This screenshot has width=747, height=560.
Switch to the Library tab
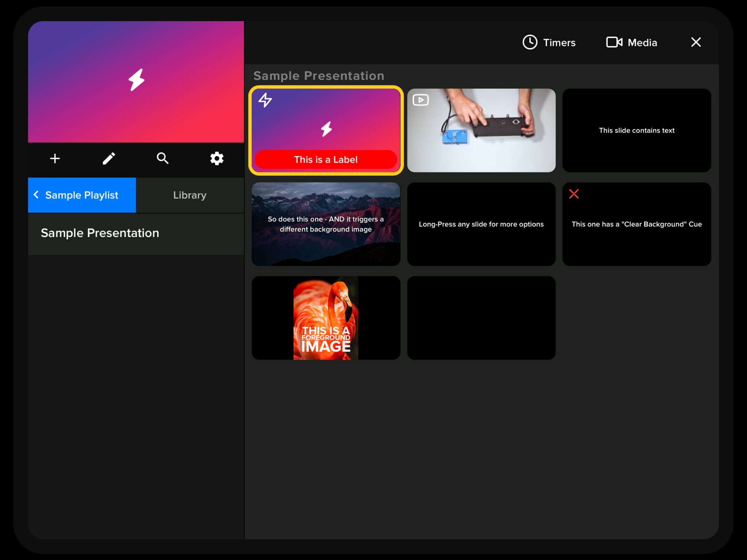[190, 195]
